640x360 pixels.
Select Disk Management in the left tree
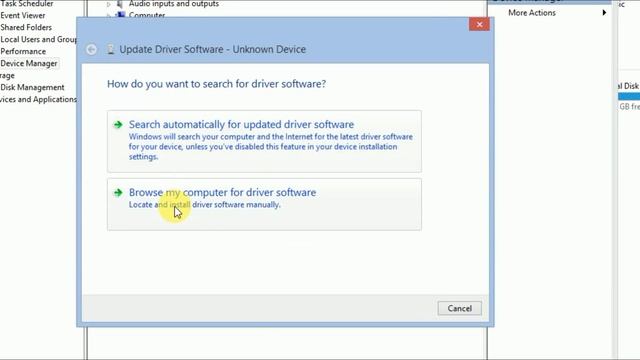(x=32, y=87)
